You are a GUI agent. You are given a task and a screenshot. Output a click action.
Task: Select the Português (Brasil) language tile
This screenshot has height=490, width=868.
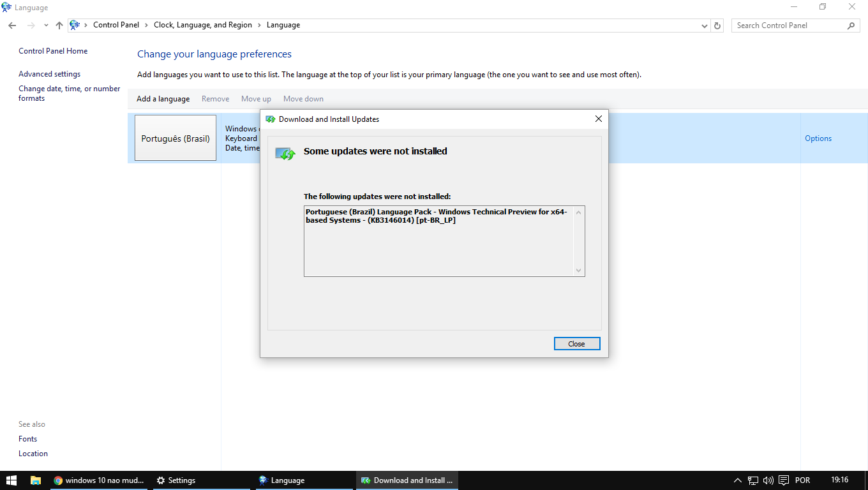[x=176, y=138]
